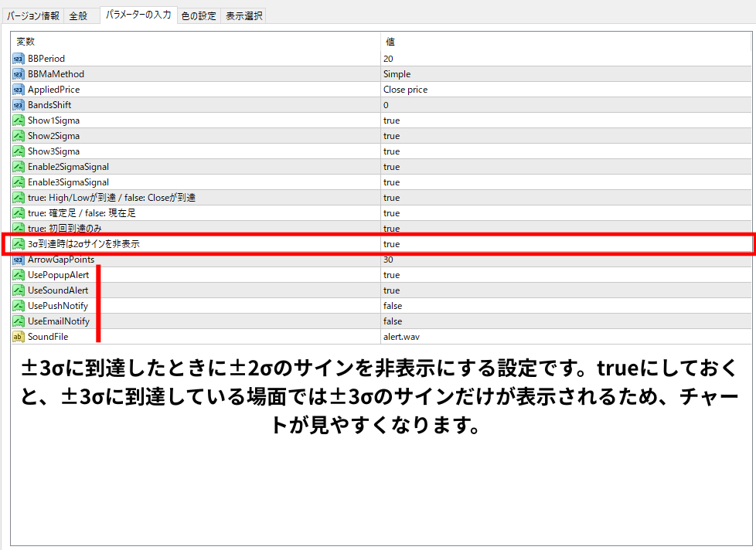
Task: Switch to the 色の設定 tab
Action: (x=199, y=15)
